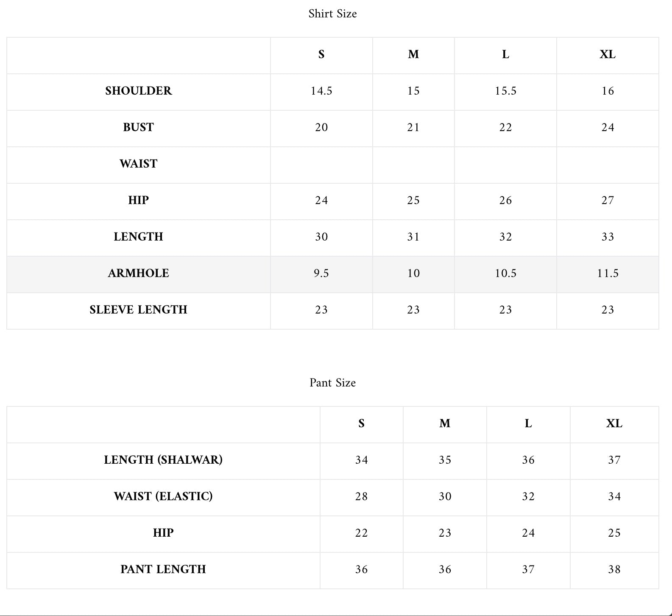Click the Shirt Size table title
Image resolution: width=672 pixels, height=616 pixels.
[332, 14]
